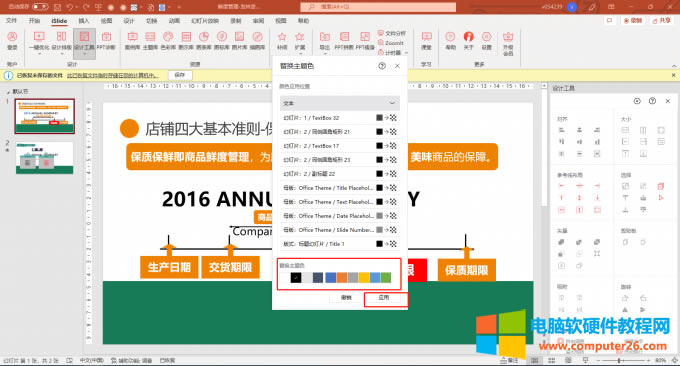Screen dimensions: 680x366
Task: Open the 图示库 diagram library
Action: pos(186,41)
